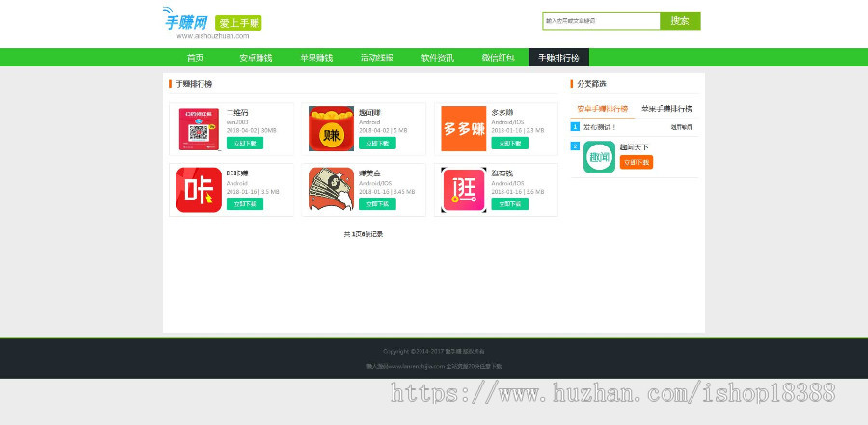Click 立即下载 for 多多赚
Viewport: 868px width, 425px height.
(x=510, y=143)
